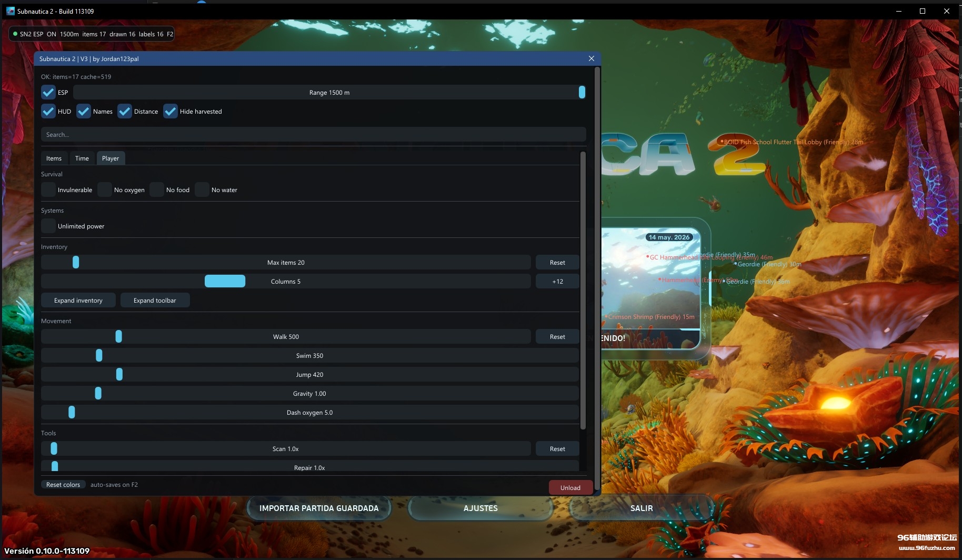Click the 'auto-saves on F2' note
Viewport: 962px width, 560px height.
(x=114, y=485)
